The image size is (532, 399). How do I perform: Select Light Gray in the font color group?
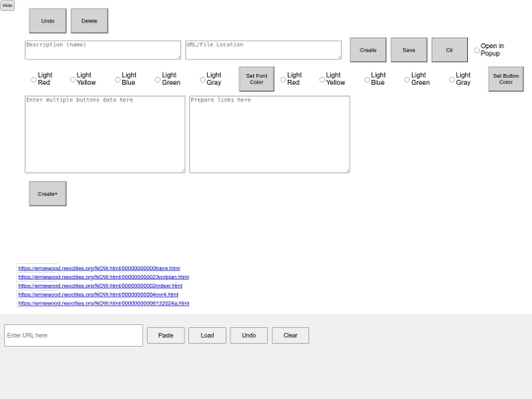203,80
